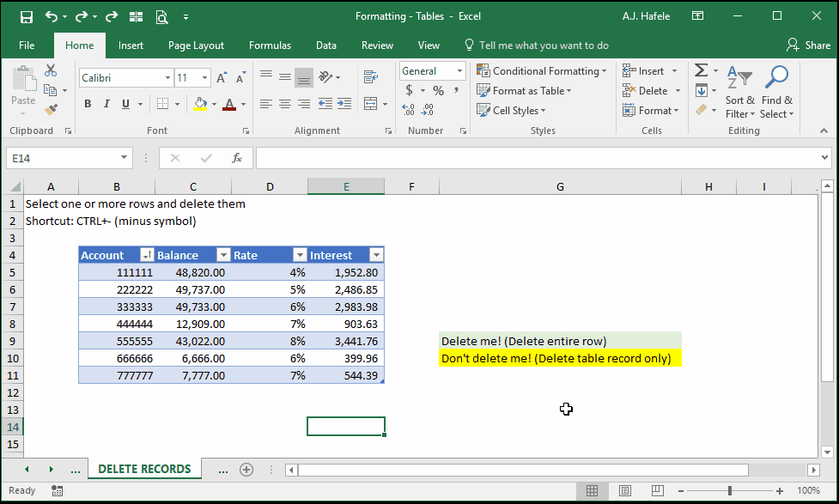Toggle Wrap Text
The height and width of the screenshot is (504, 839).
point(371,77)
